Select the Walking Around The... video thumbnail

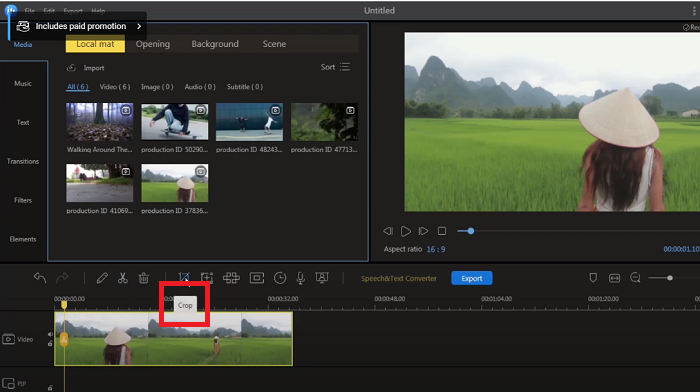(100, 122)
